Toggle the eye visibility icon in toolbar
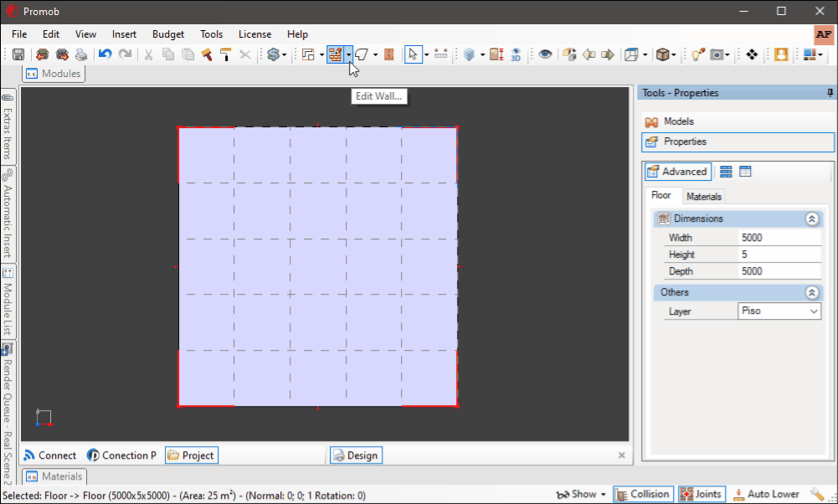The image size is (838, 504). pos(545,54)
